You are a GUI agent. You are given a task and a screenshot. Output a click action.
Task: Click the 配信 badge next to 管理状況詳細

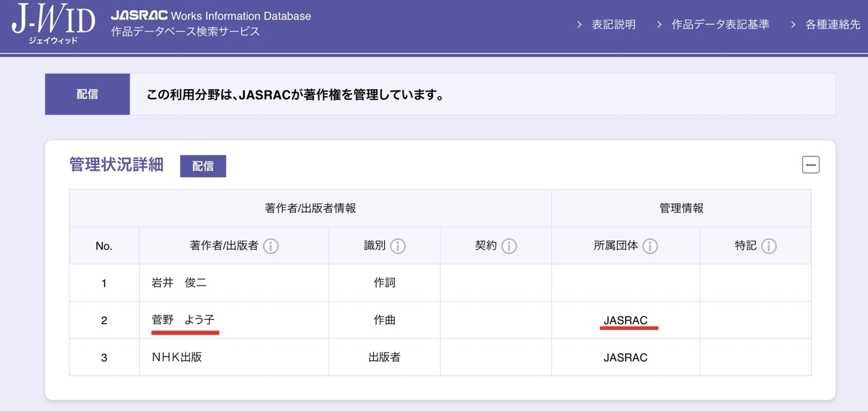point(203,166)
